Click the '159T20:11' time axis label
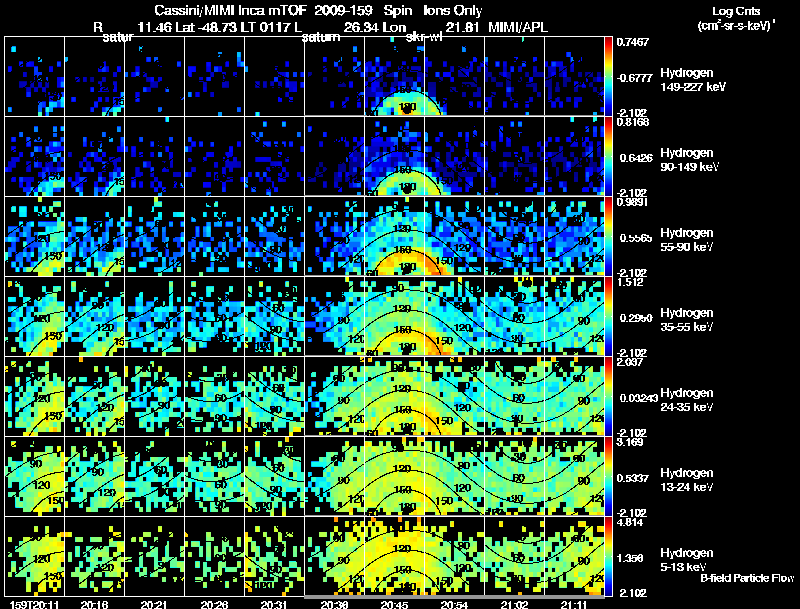 [35, 605]
